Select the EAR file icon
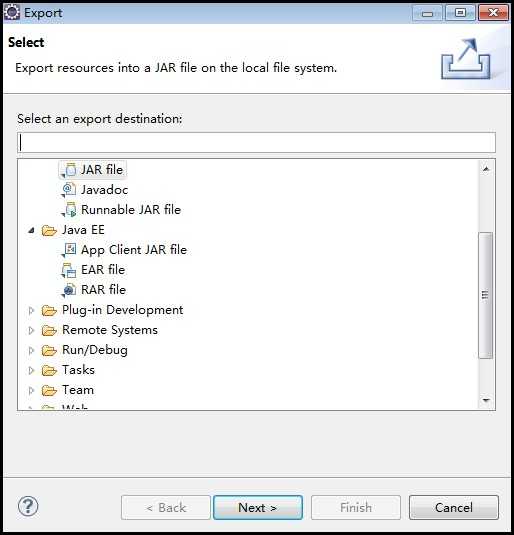The height and width of the screenshot is (535, 514). (70, 270)
